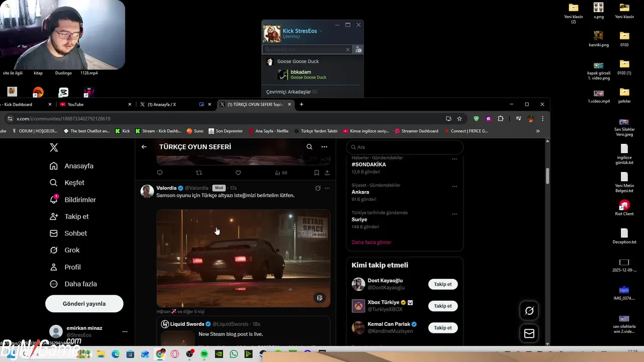
Task: Bookmark the post above Valordia's
Action: click(x=316, y=172)
